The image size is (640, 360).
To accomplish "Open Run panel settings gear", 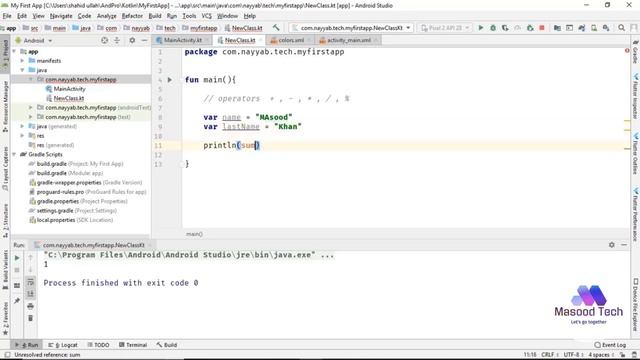I will click(611, 245).
